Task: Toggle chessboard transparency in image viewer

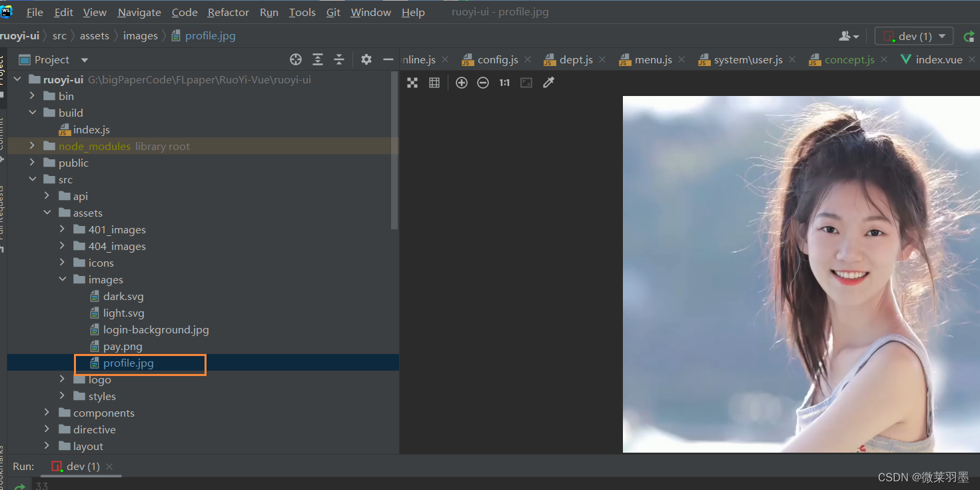Action: click(412, 83)
